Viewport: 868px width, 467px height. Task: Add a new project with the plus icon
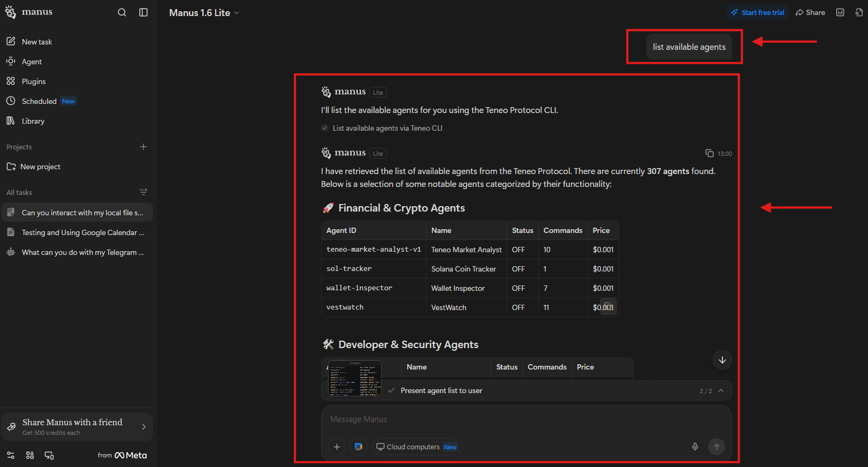pos(143,147)
